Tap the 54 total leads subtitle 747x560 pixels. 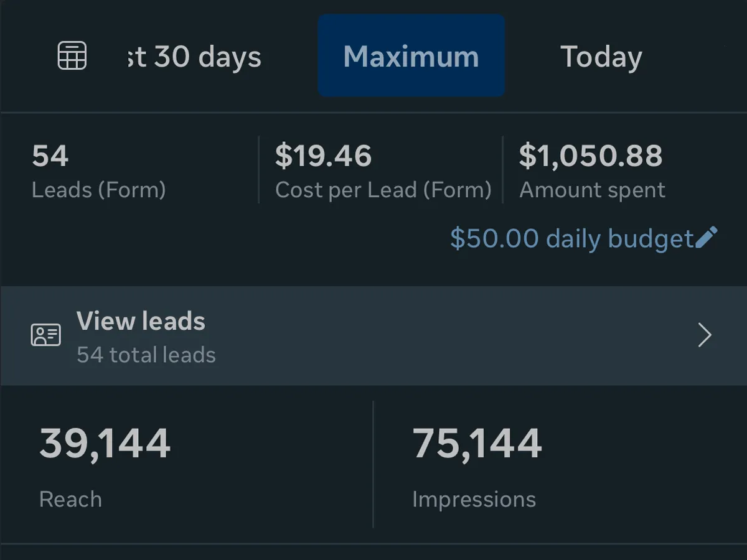(x=146, y=355)
